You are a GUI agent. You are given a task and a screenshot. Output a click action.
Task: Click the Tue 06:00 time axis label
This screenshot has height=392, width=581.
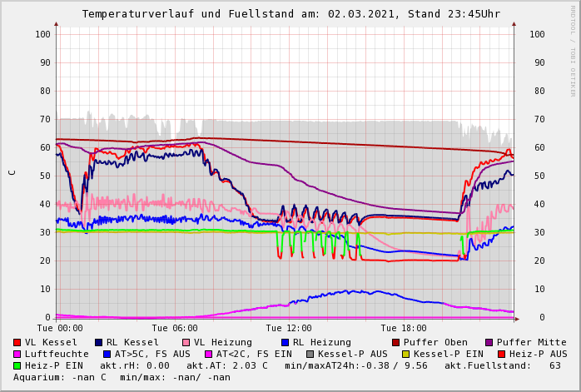tap(175, 329)
